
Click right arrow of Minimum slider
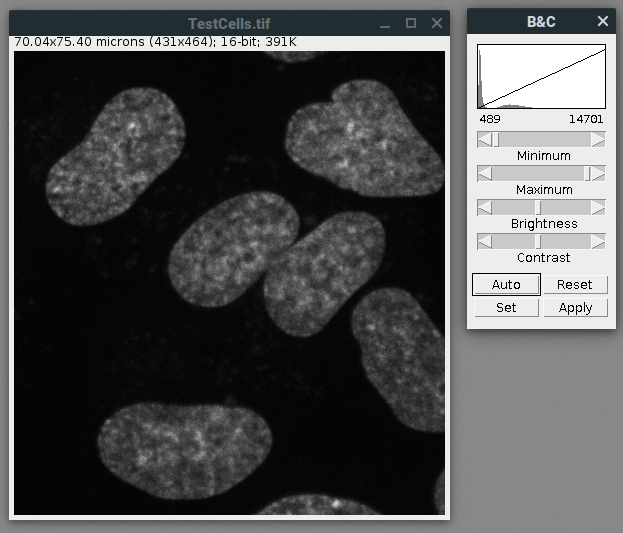pos(598,140)
